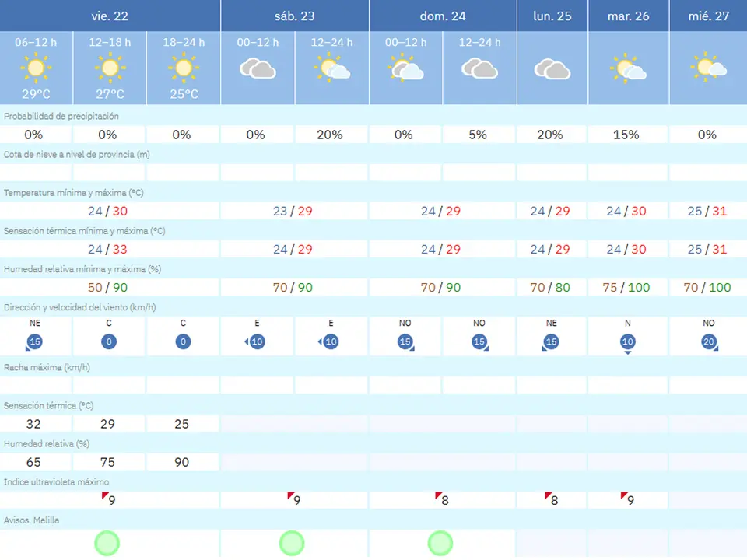Click the mostly sunny icon under mié. 27

(x=708, y=67)
